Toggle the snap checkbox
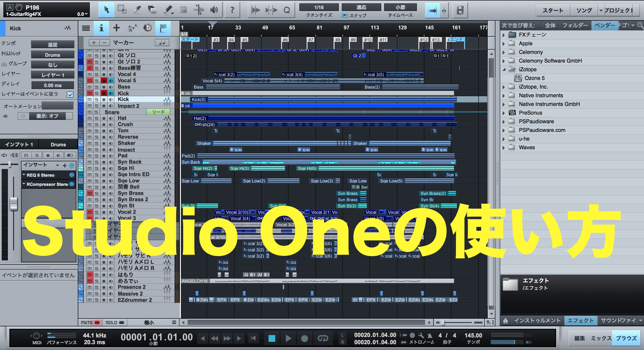Viewport: 644px width, 350px height. (344, 15)
